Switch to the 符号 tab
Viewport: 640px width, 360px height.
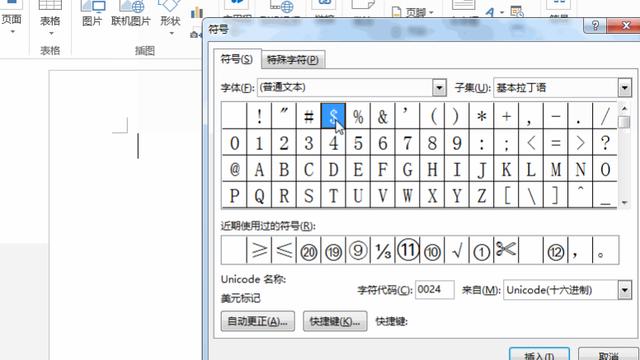[x=236, y=59]
